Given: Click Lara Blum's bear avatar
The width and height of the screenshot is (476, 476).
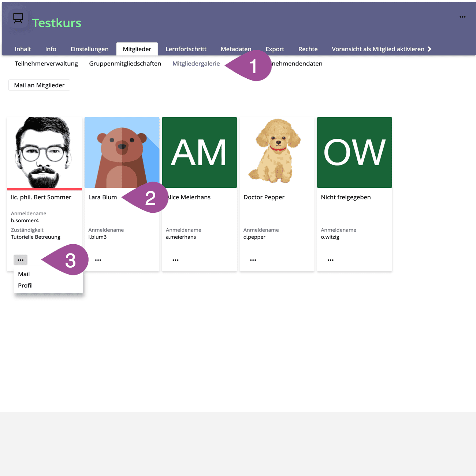Looking at the screenshot, I should coord(122,152).
